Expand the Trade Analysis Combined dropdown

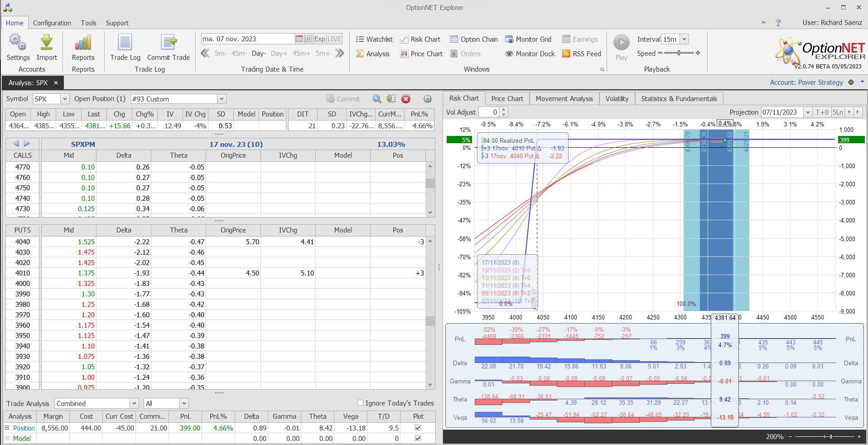pos(134,403)
